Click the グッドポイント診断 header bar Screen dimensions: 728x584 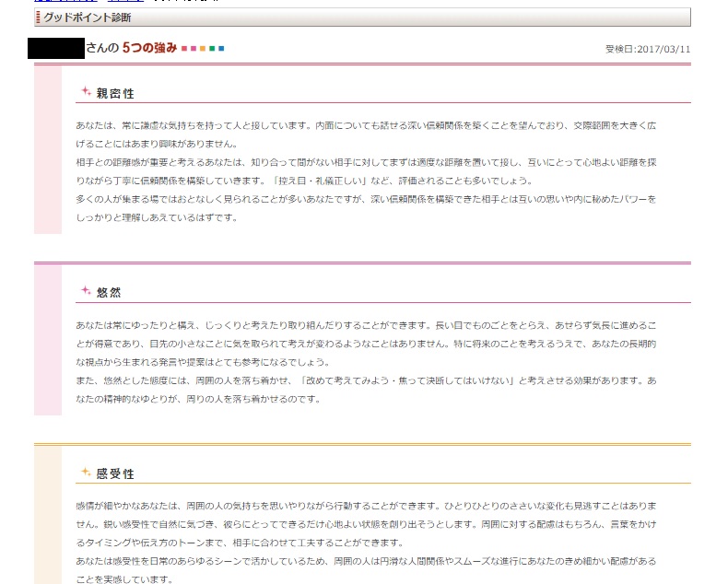point(362,18)
